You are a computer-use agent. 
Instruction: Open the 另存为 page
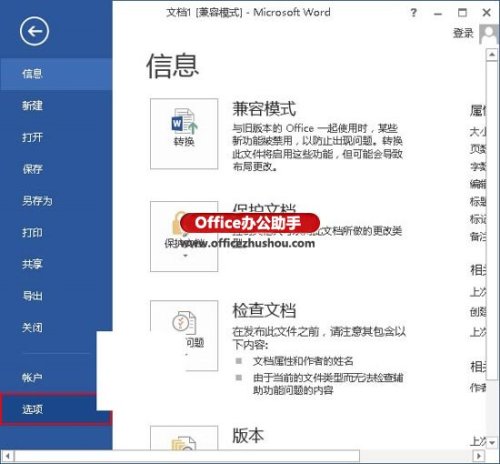[x=56, y=201]
